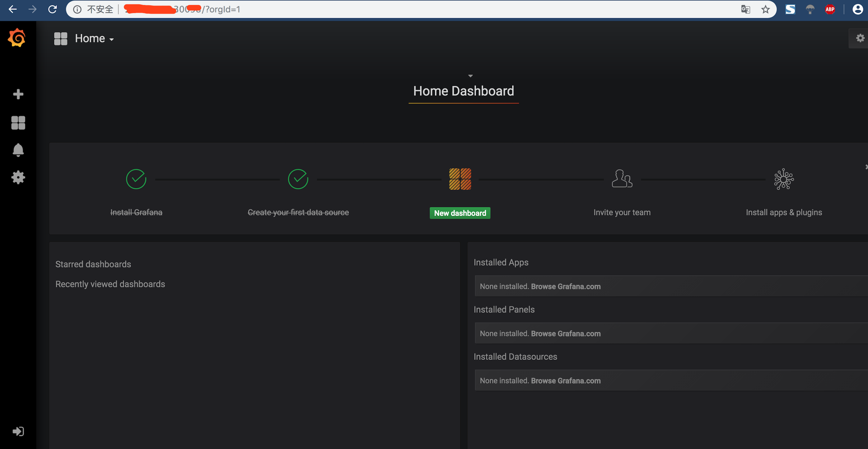Click the Installed Datasources heading
The image size is (868, 449).
click(515, 357)
